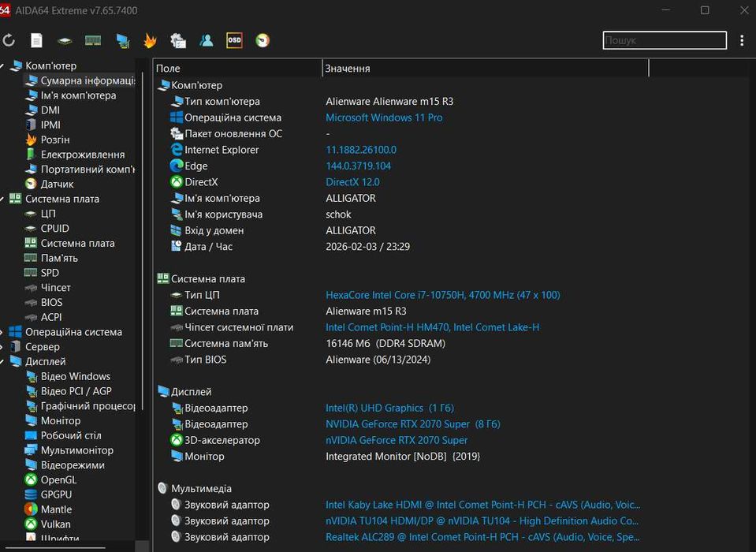Click the Поле column header
The image size is (756, 552).
click(238, 69)
